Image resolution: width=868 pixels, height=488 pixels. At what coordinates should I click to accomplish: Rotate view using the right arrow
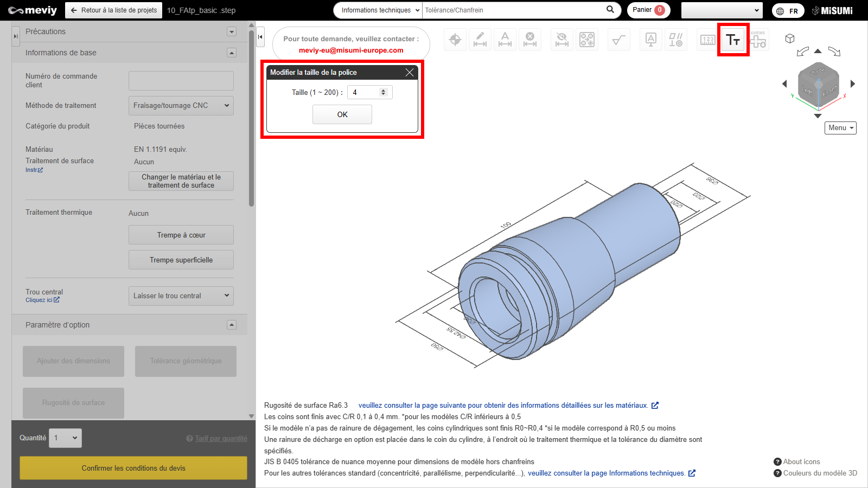point(852,84)
